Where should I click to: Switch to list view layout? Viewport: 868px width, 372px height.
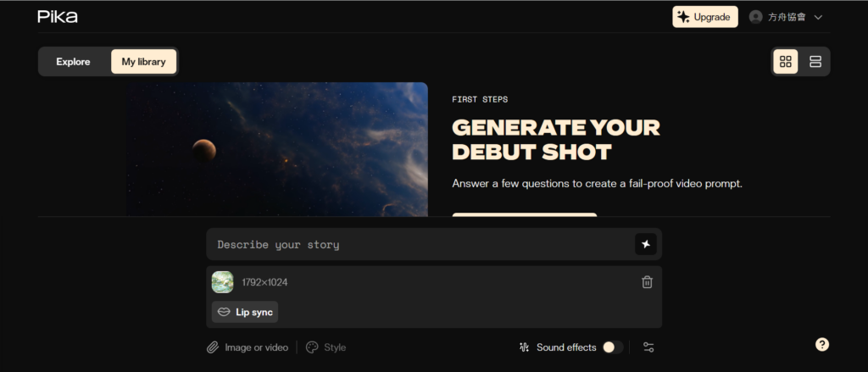815,62
